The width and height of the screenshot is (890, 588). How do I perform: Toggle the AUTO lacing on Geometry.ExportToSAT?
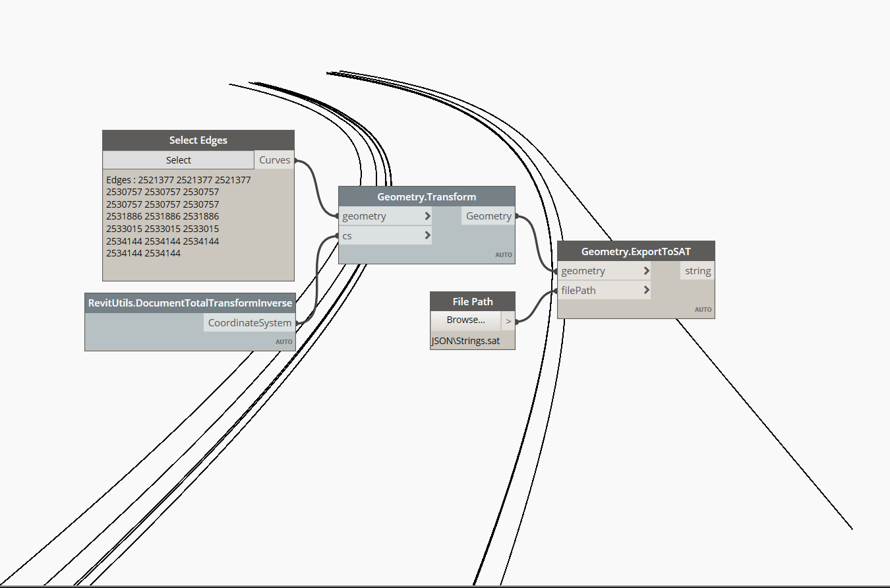point(703,309)
